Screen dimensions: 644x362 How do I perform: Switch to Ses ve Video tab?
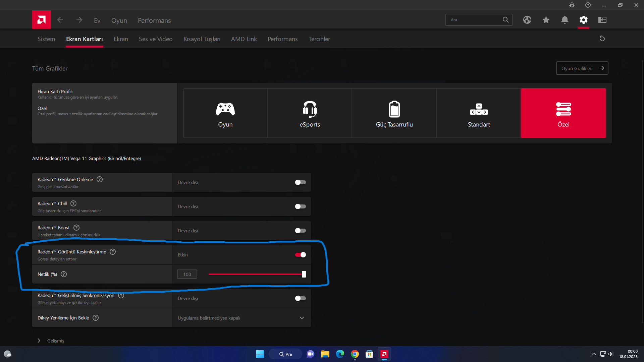click(x=156, y=39)
